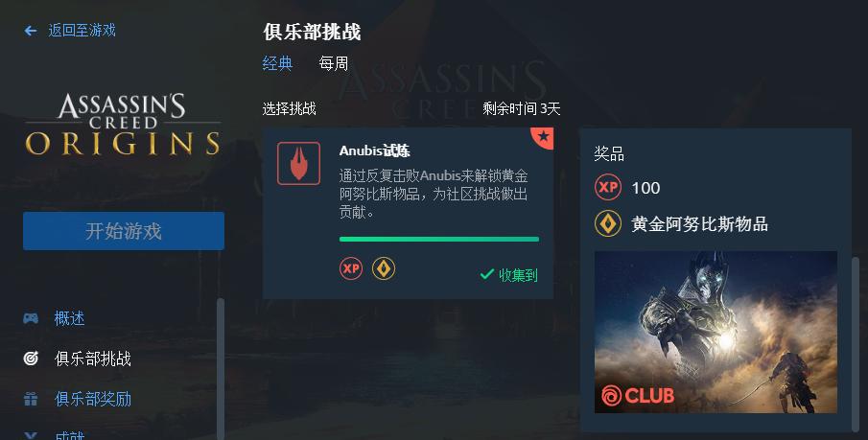Open the 俱乐部奖励 gift icon
This screenshot has width=868, height=440.
tap(31, 399)
